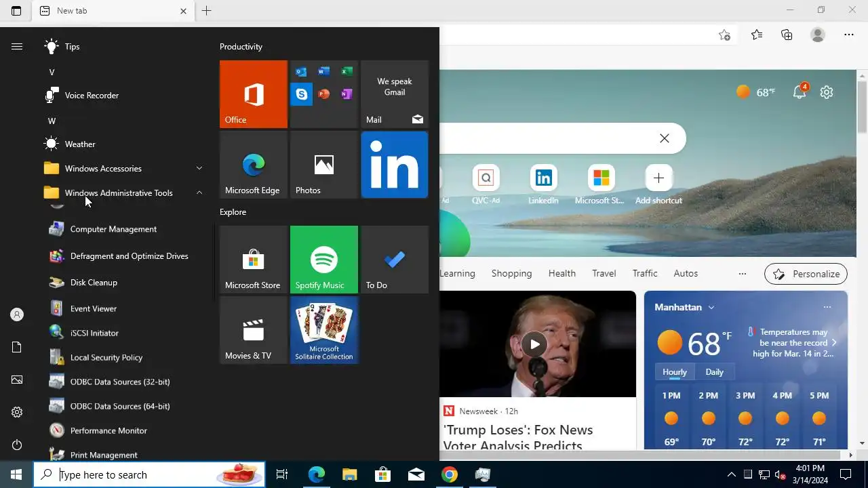Focus the taskbar search box
The image size is (868, 488).
(x=149, y=474)
